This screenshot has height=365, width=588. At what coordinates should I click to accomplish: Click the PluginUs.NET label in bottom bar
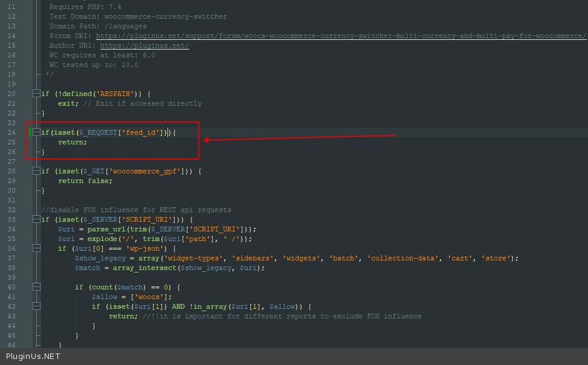33,356
